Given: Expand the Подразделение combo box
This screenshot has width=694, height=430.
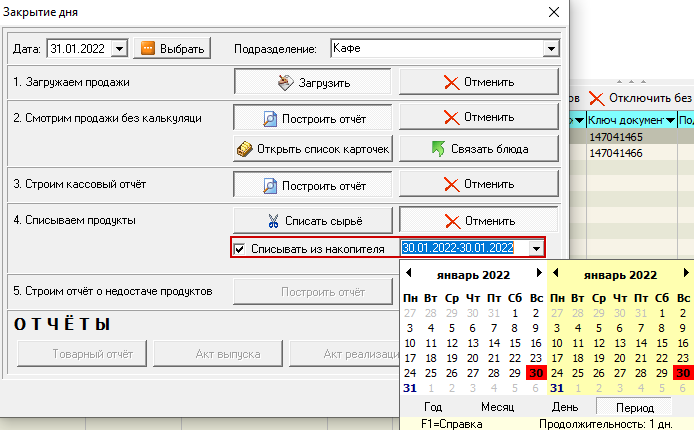Looking at the screenshot, I should (550, 48).
